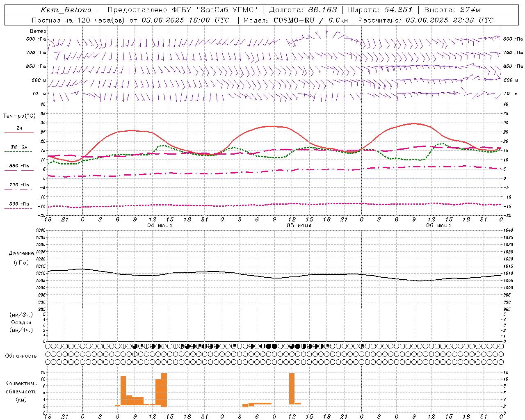Viewport: 525px width, 420px height.
Task: Click the 05 июня date label
Action: 299,226
